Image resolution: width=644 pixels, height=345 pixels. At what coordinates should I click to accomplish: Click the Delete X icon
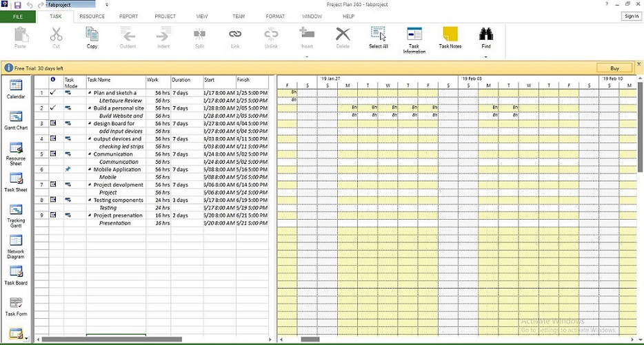click(x=343, y=34)
